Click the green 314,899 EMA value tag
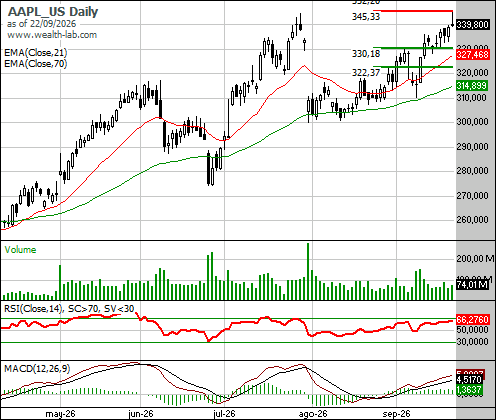This screenshot has height=420, width=496. coord(472,85)
